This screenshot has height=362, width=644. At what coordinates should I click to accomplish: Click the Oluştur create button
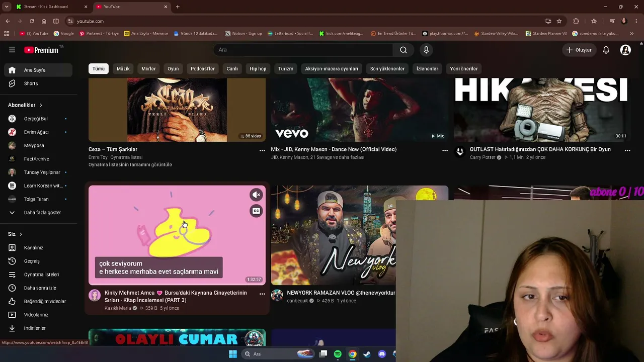(579, 50)
